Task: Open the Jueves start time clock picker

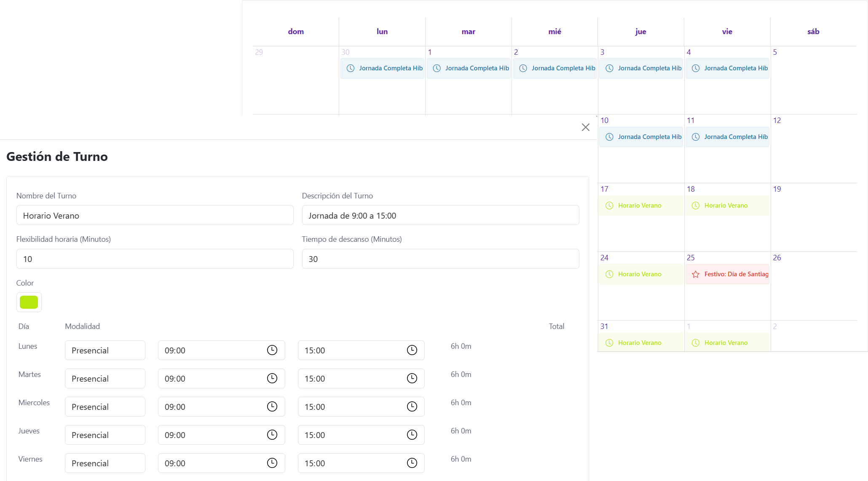Action: coord(272,435)
